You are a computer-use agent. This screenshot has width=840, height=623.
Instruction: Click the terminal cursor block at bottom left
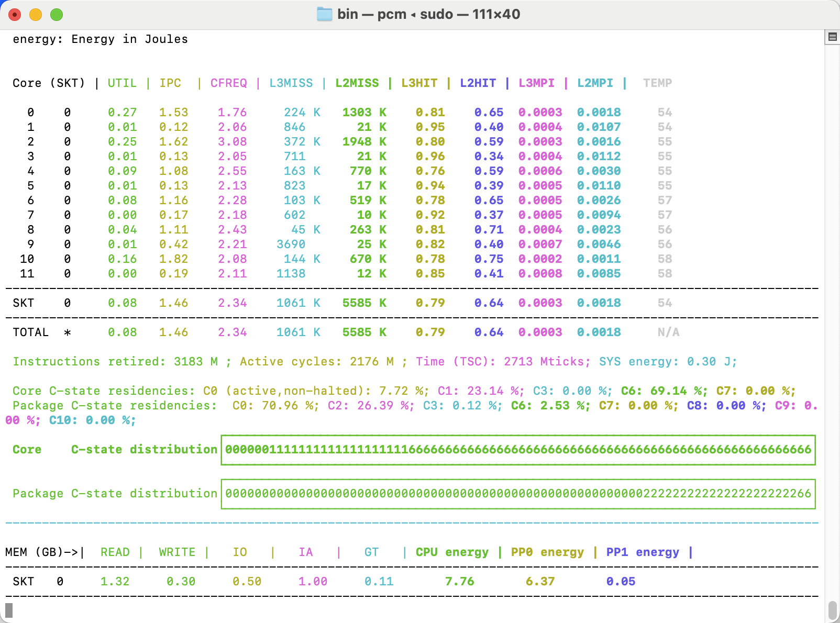click(x=9, y=610)
